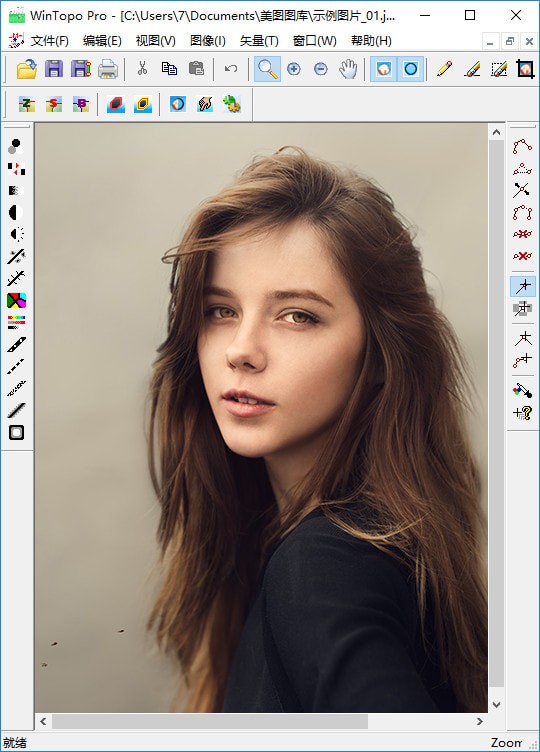
Task: Open the 图像(I) menu
Action: tap(208, 41)
